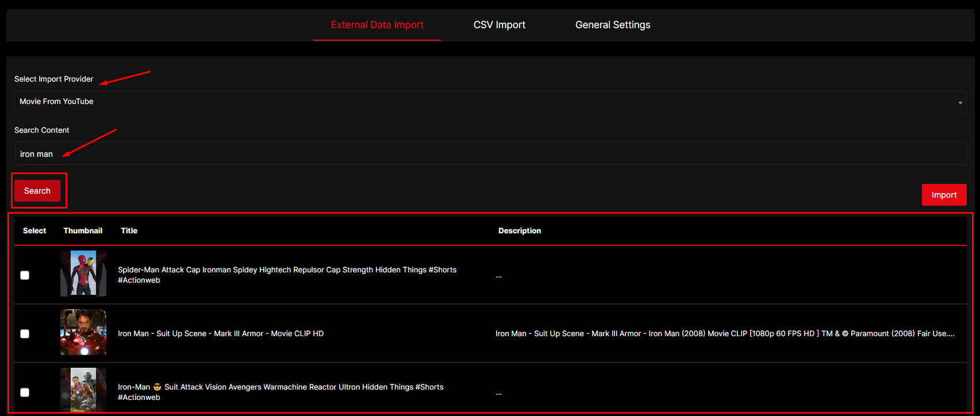Viewport: 980px width, 416px height.
Task: Open the CSV Import tab
Action: [499, 25]
